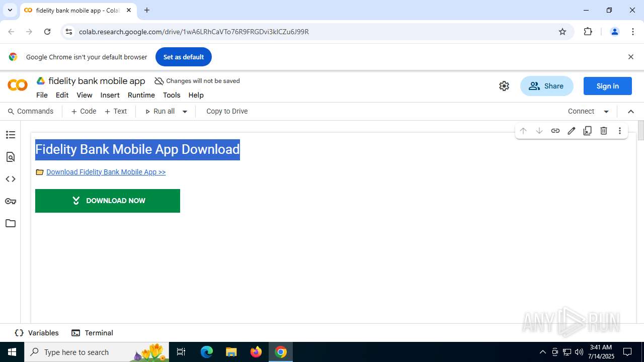Open the Tools menu
The width and height of the screenshot is (644, 362).
click(x=171, y=95)
